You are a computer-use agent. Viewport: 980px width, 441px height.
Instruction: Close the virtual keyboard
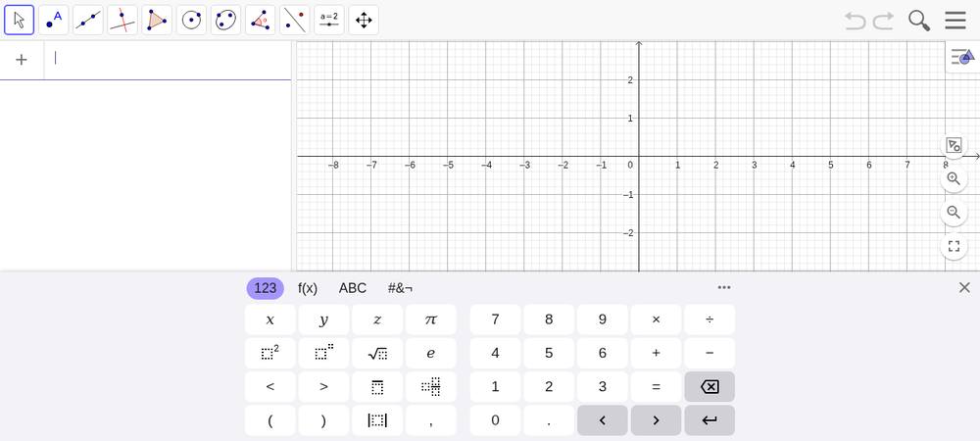pyautogui.click(x=964, y=287)
